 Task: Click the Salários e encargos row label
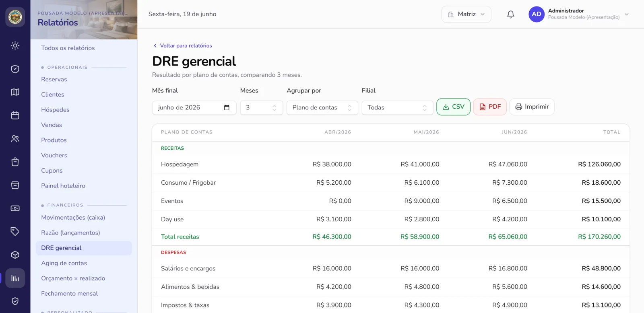click(188, 269)
